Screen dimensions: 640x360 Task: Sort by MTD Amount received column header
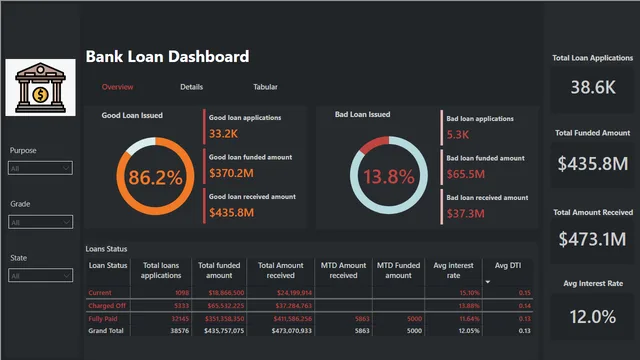pyautogui.click(x=343, y=270)
